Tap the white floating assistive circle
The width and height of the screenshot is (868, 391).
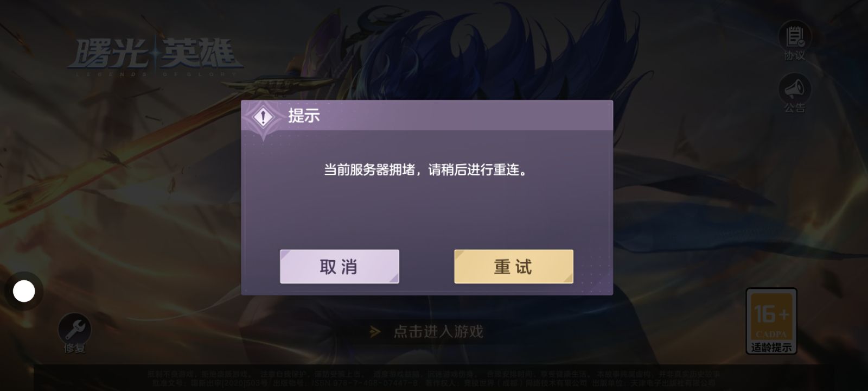click(x=24, y=292)
